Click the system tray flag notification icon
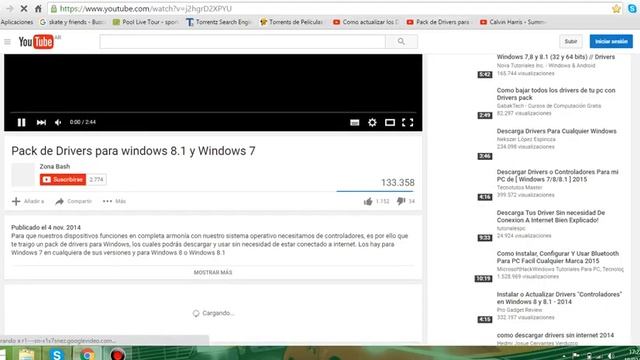The height and width of the screenshot is (360, 640). 576,356
